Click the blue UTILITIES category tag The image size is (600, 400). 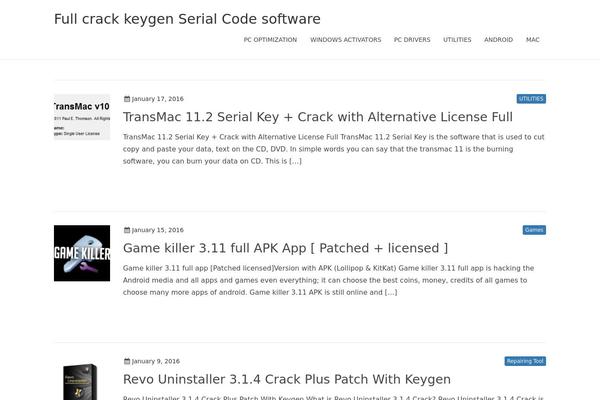click(531, 99)
